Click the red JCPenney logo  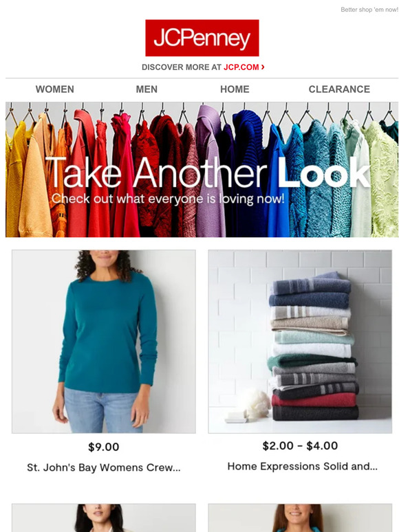click(202, 38)
